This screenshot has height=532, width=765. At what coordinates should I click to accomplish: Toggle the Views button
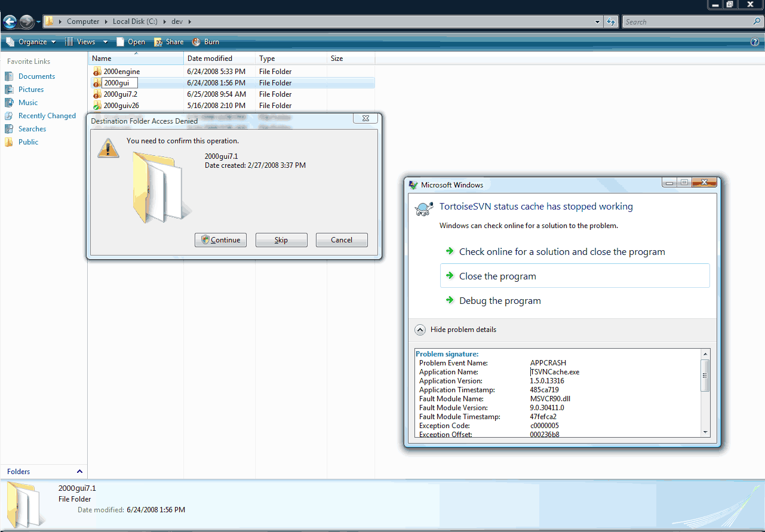pos(80,42)
